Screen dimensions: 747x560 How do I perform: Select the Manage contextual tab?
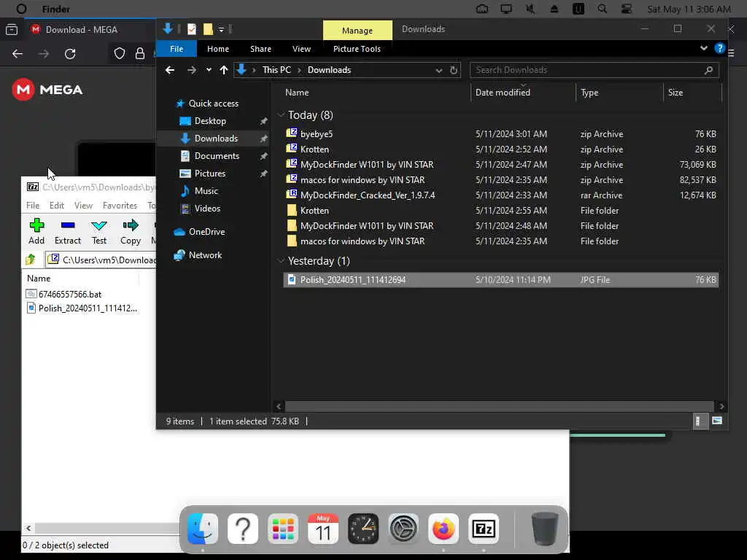coord(357,31)
